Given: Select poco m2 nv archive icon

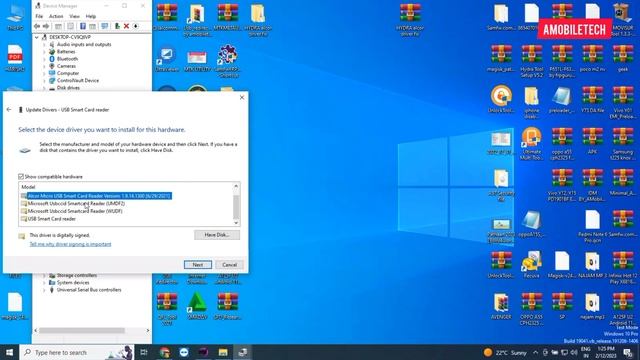Looking at the screenshot, I should pos(592,58).
